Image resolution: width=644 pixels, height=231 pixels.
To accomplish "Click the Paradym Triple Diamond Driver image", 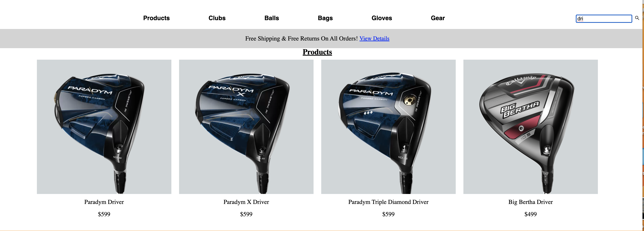I will pos(388,126).
